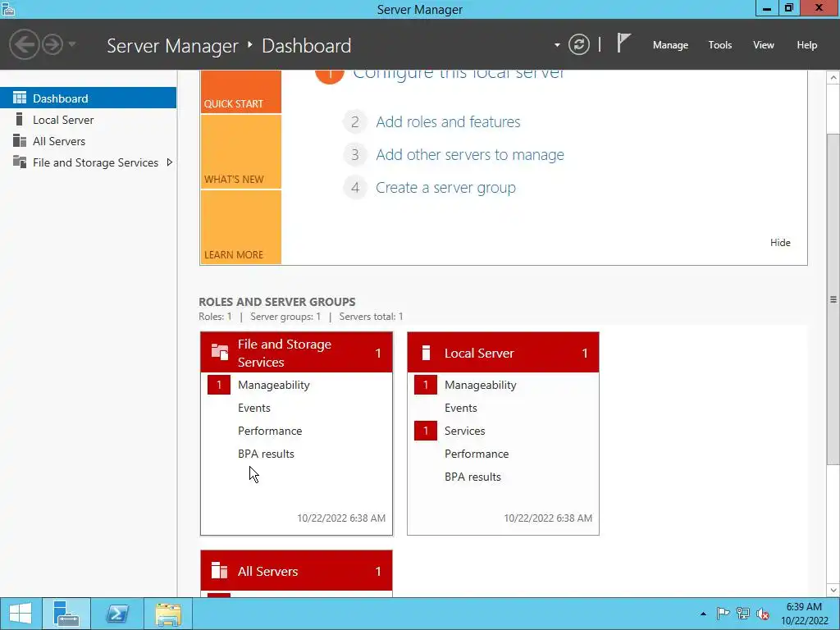The width and height of the screenshot is (840, 630).
Task: Open the View menu
Action: 764,45
